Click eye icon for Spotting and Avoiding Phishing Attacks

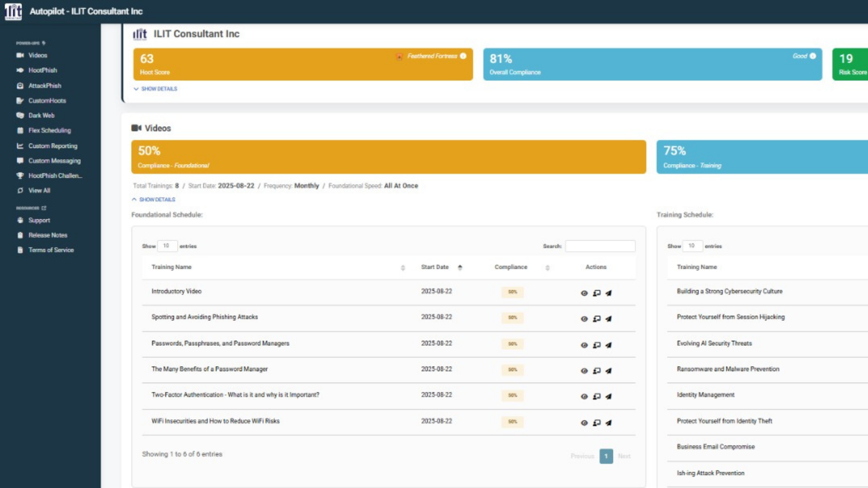pyautogui.click(x=584, y=319)
